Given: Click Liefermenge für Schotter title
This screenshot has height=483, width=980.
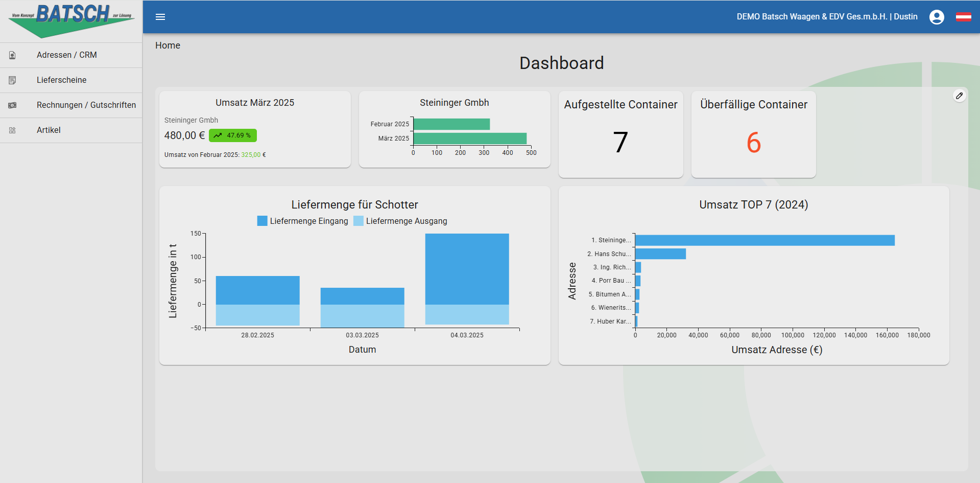Looking at the screenshot, I should (x=354, y=204).
